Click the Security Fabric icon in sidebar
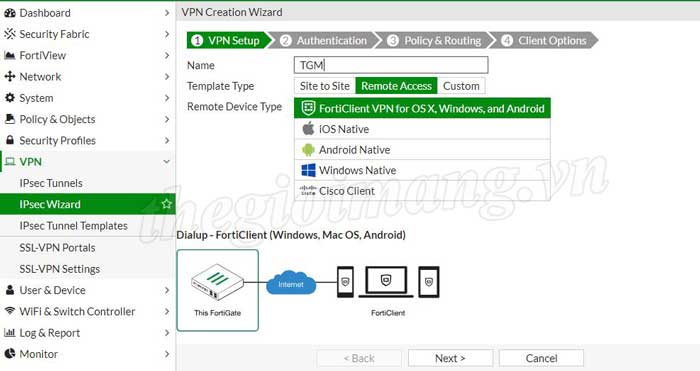The height and width of the screenshot is (371, 700). [9, 34]
